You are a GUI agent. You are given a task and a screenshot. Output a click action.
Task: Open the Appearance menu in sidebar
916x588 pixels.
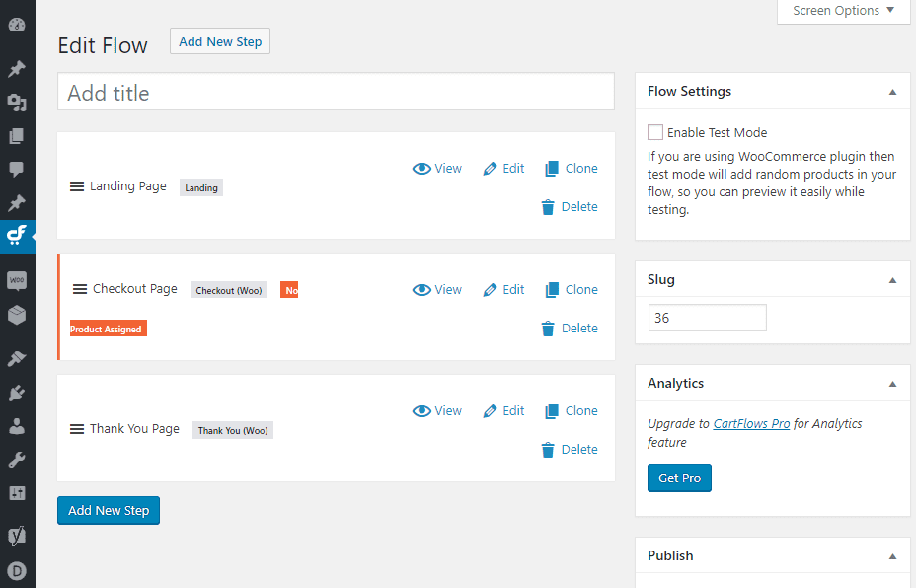pyautogui.click(x=17, y=357)
